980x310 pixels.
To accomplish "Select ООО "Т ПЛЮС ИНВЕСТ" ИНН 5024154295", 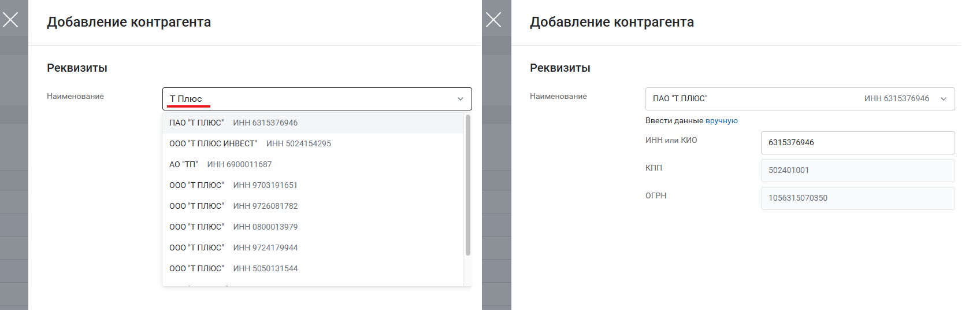I will tap(313, 143).
